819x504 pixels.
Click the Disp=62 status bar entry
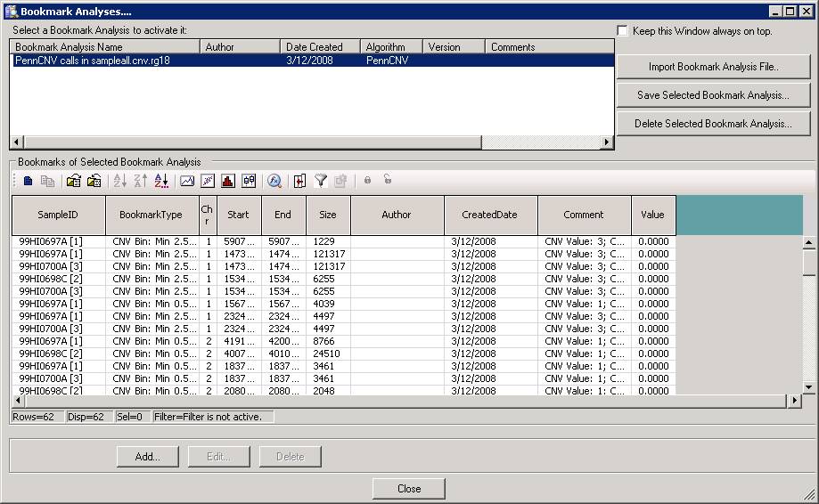90,417
